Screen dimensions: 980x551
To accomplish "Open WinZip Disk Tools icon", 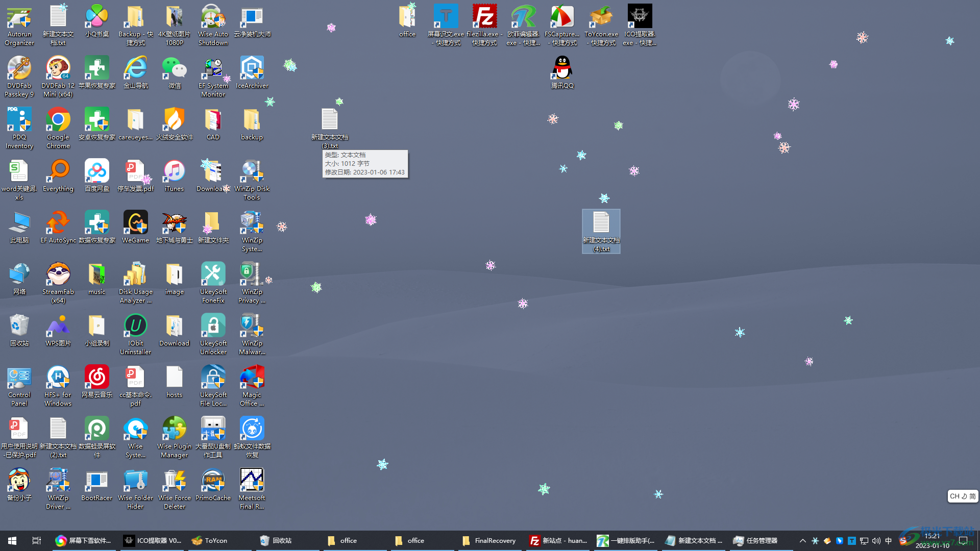I will 252,180.
